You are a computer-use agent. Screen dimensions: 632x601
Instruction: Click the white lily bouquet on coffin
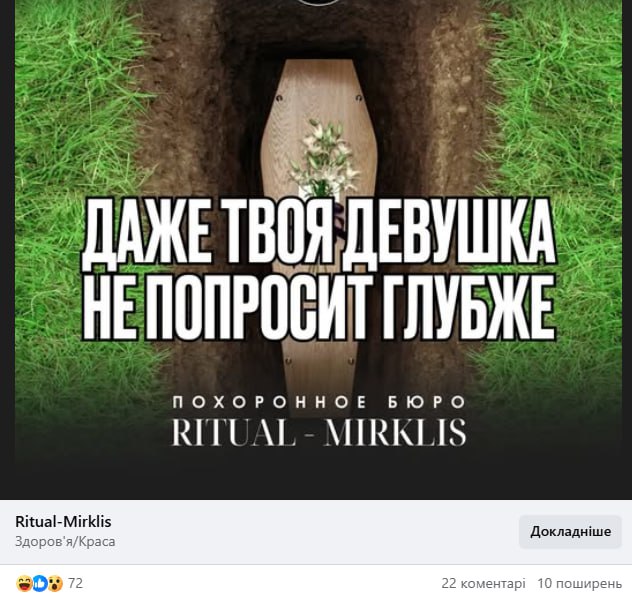click(325, 157)
